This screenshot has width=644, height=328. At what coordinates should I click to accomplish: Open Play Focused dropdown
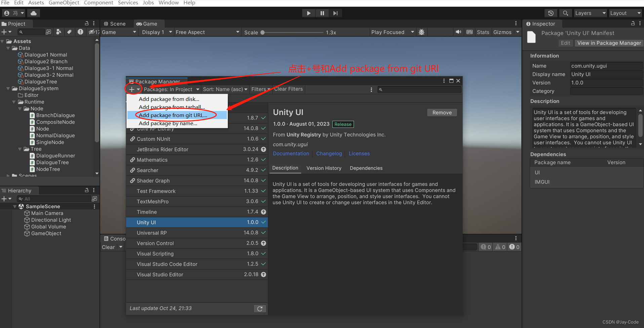point(393,32)
